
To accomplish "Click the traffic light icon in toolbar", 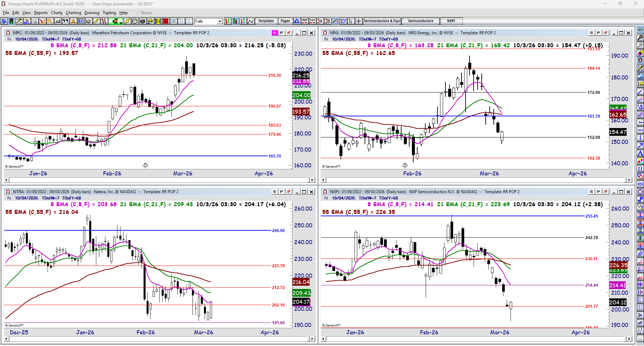I will (11, 21).
